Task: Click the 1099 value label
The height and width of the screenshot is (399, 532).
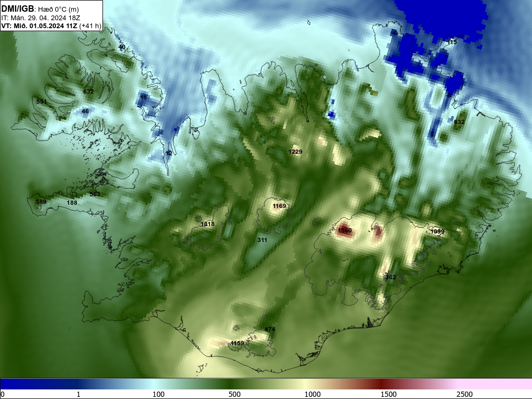Action: tap(437, 231)
